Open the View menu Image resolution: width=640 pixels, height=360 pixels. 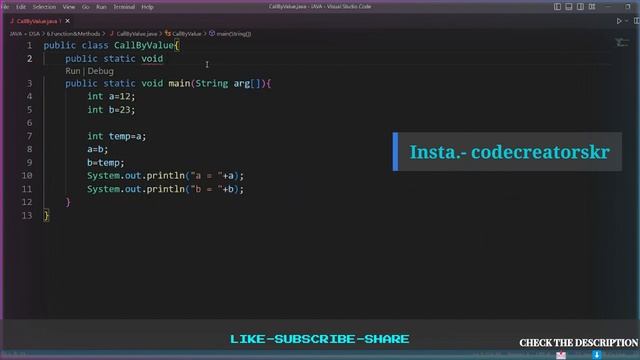tap(69, 7)
